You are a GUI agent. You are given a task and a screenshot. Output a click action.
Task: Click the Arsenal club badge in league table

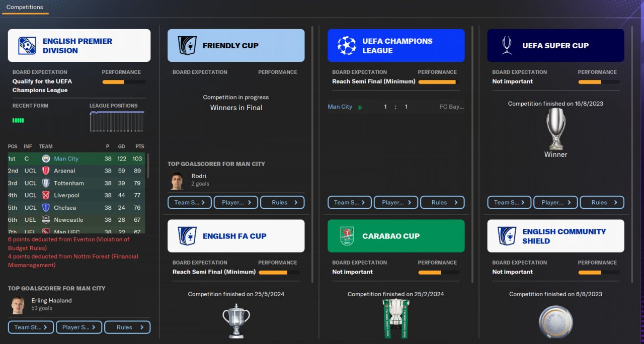46,171
